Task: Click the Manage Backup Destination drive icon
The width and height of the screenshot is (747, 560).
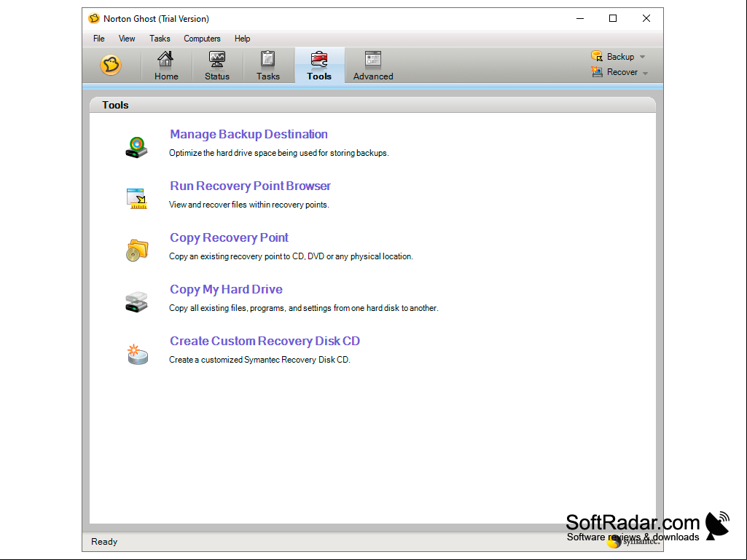Action: pyautogui.click(x=137, y=146)
